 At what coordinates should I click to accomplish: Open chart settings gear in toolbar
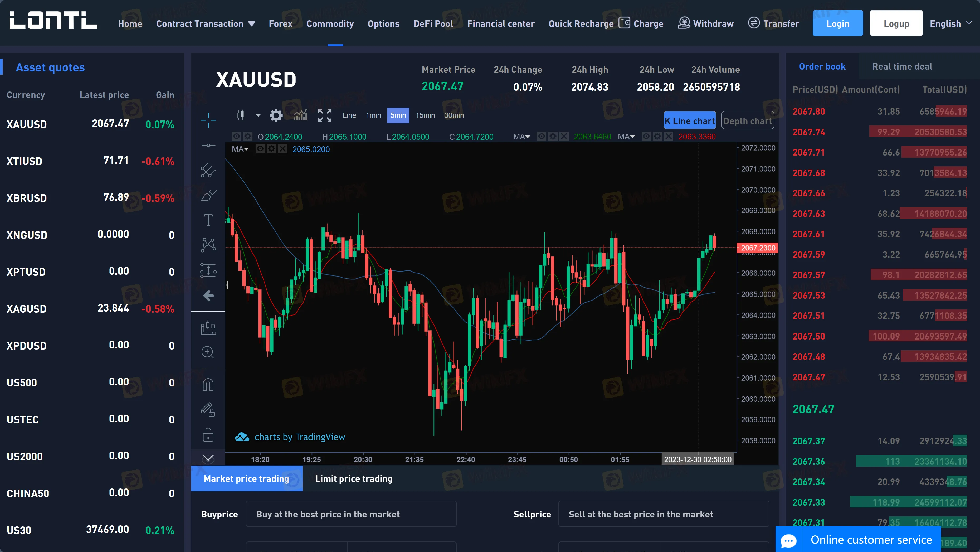276,115
